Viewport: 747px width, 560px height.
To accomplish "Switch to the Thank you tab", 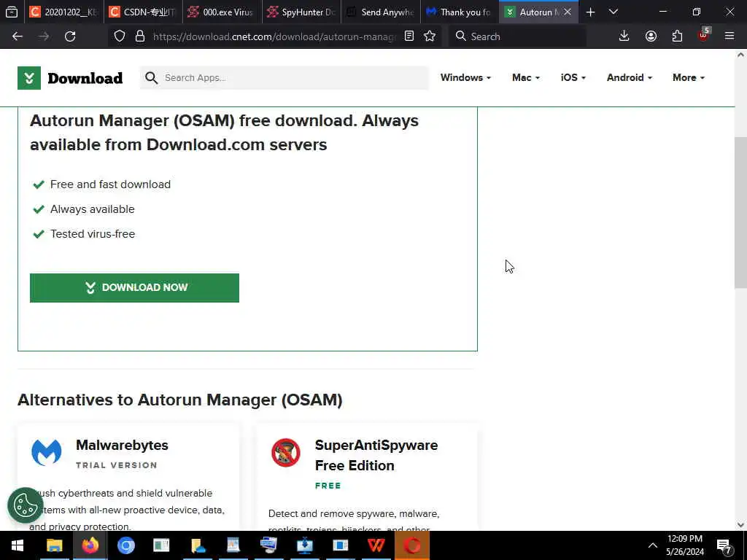I will coord(460,12).
